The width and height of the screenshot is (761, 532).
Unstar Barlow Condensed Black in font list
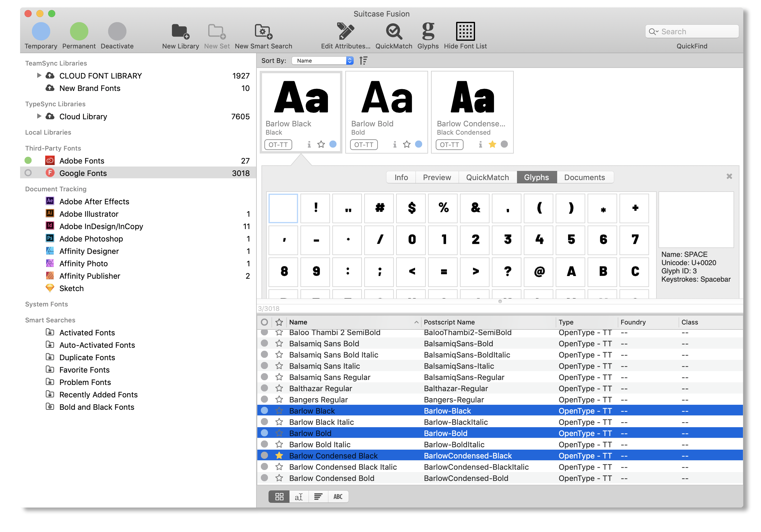point(279,456)
